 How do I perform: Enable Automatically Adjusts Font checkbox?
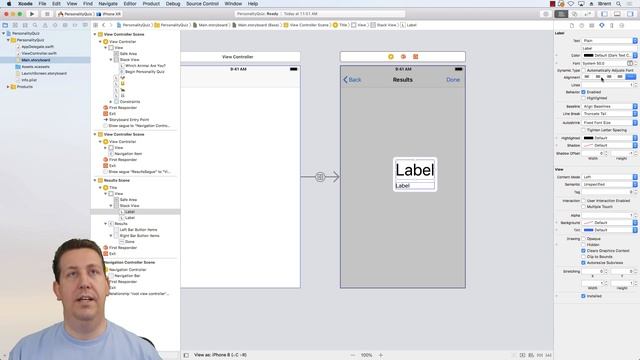coord(583,71)
